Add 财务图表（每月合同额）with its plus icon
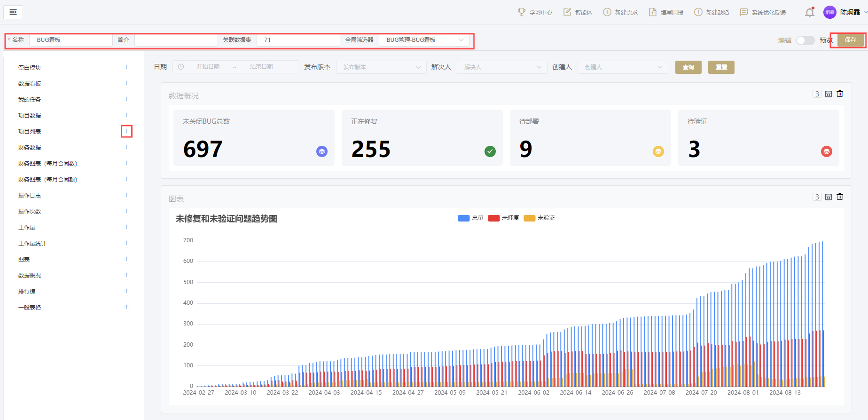Screen dimensions: 868x420 [126, 179]
